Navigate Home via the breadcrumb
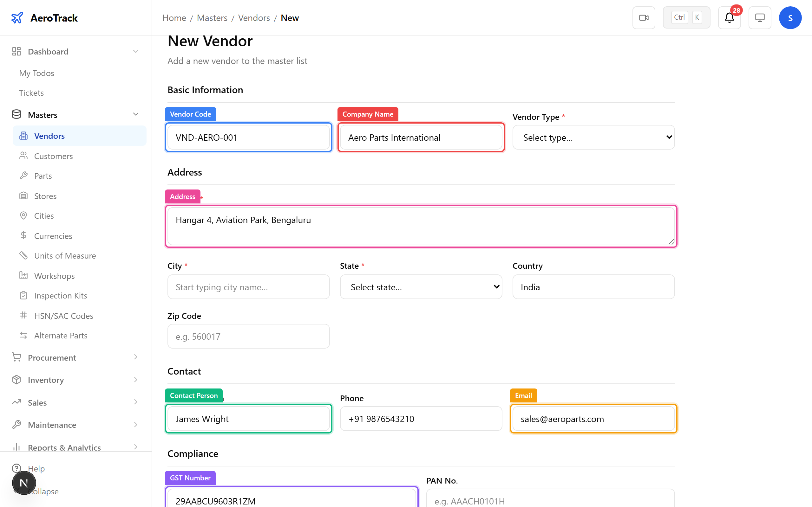 point(174,18)
